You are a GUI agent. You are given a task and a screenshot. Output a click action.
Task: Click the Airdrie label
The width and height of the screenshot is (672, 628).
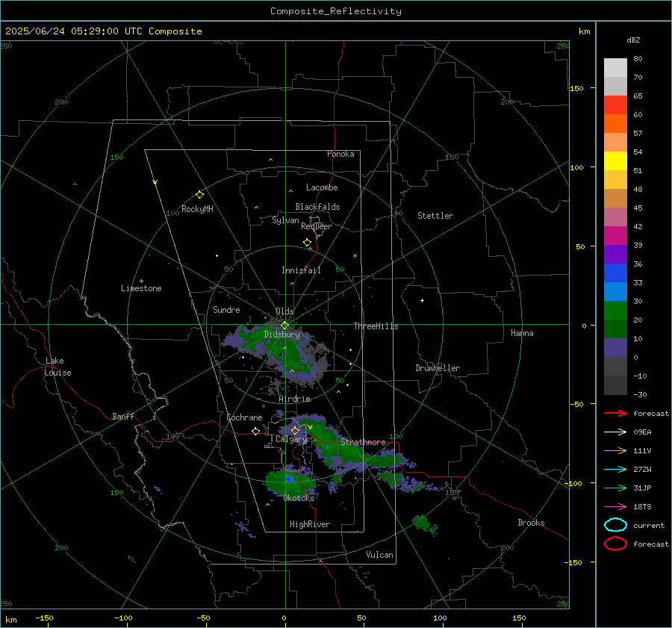tap(294, 399)
